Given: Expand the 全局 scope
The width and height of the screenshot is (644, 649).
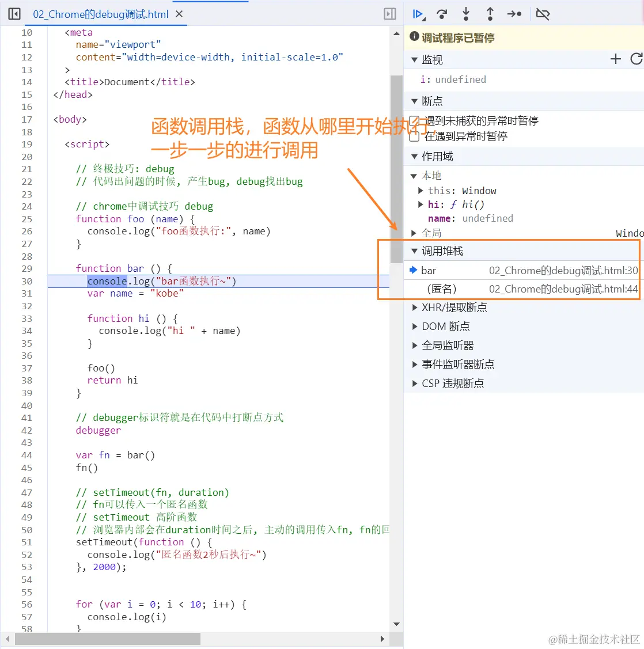Looking at the screenshot, I should [414, 233].
